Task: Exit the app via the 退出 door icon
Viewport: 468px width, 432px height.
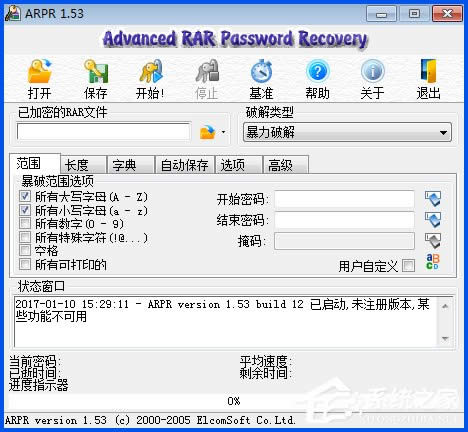Action: coord(428,71)
